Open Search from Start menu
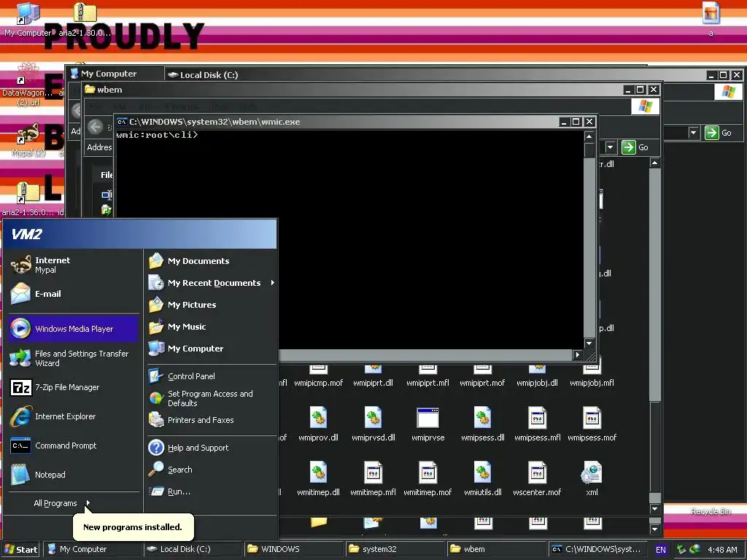 click(212, 470)
